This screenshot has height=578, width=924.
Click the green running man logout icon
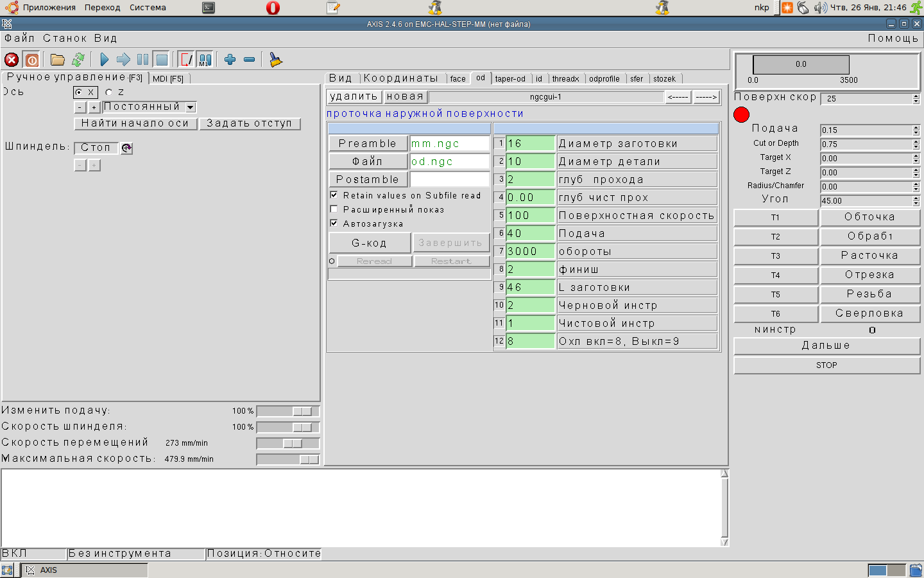(x=916, y=8)
